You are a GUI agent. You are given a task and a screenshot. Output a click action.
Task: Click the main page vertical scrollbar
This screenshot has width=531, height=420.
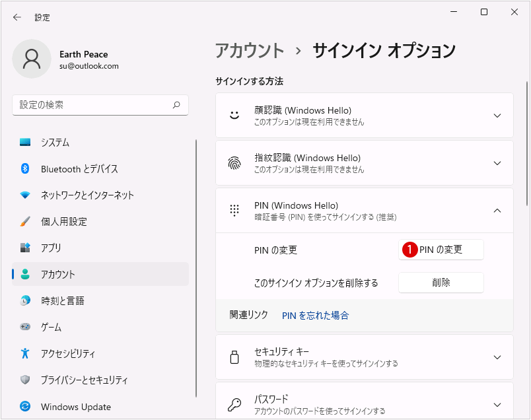527,143
